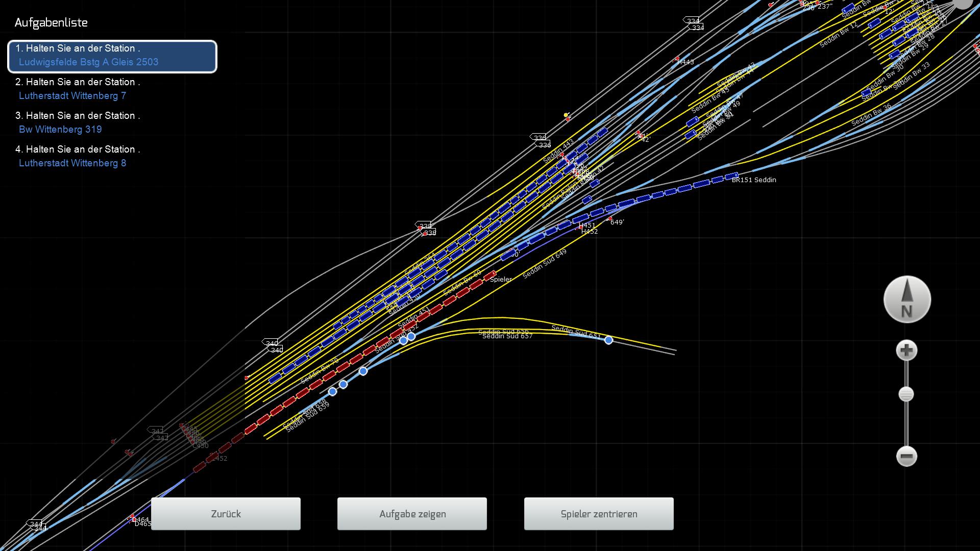Viewport: 980px width, 551px height.
Task: Select task 4 Lutherstadt Wittenberg 8
Action: (72, 163)
